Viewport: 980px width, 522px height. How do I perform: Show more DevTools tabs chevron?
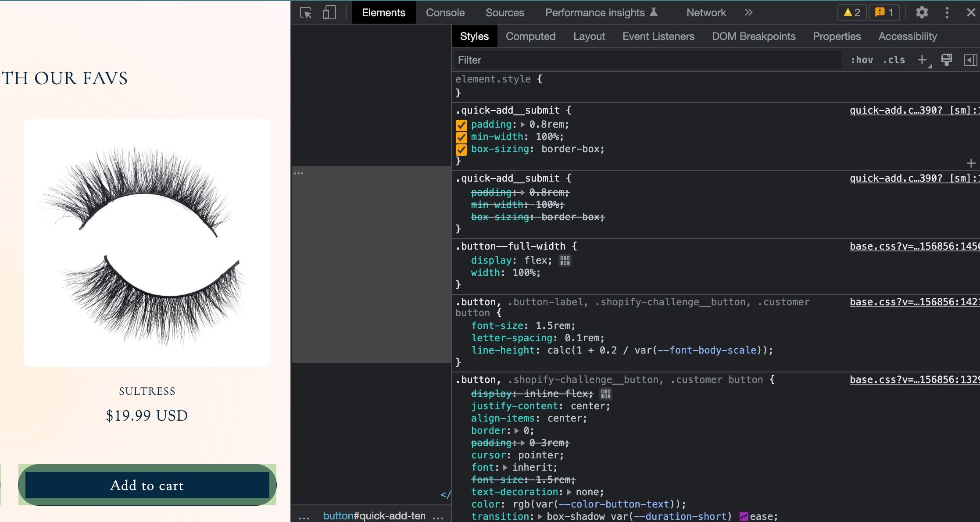pyautogui.click(x=748, y=13)
